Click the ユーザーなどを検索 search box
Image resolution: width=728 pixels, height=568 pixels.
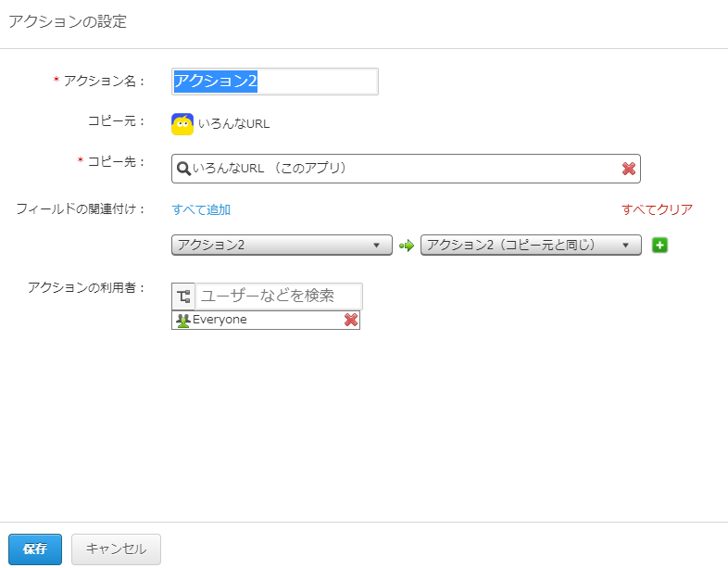[x=279, y=296]
